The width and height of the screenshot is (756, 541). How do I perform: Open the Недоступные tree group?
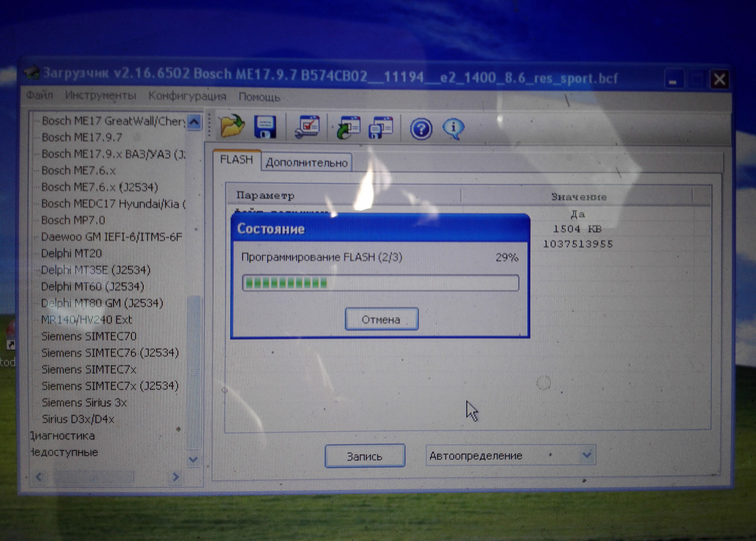[x=64, y=452]
